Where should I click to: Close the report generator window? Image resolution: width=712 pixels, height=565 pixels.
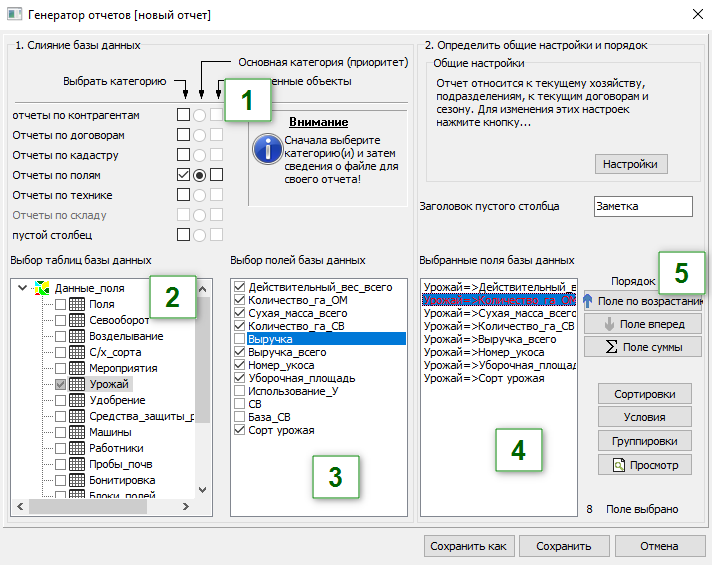(698, 14)
